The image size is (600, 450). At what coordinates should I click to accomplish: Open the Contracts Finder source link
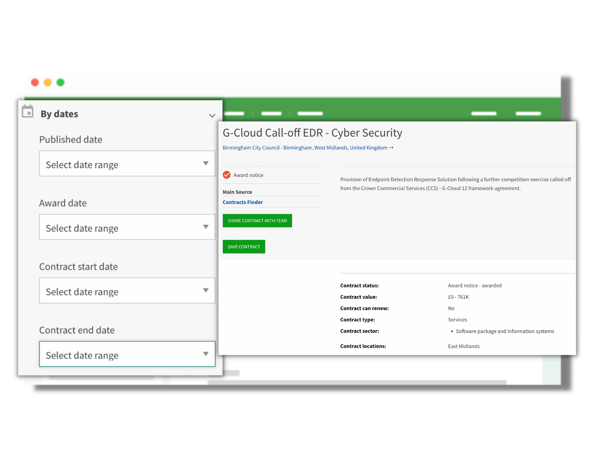point(243,202)
